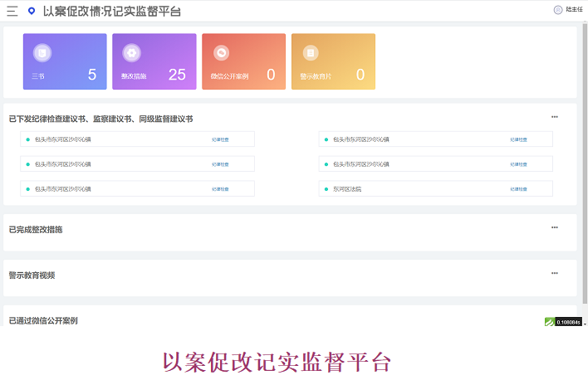Click the 整改措施 card icon
The image size is (588, 380).
[130, 52]
